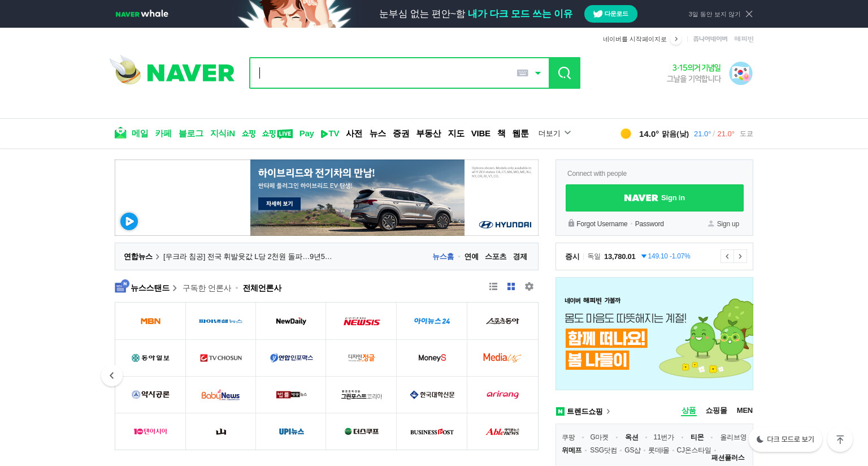Open the mail envelope icon
The image size is (868, 466).
coord(120,133)
